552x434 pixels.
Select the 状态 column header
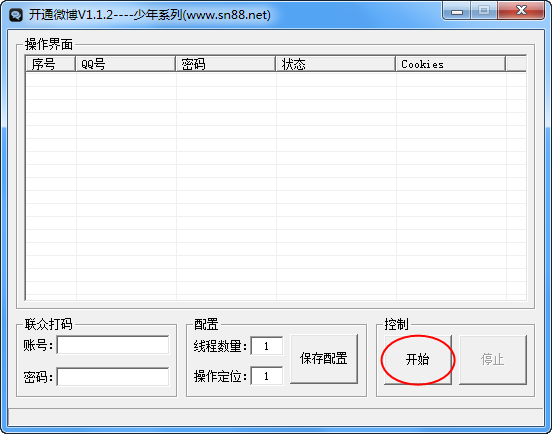[336, 64]
